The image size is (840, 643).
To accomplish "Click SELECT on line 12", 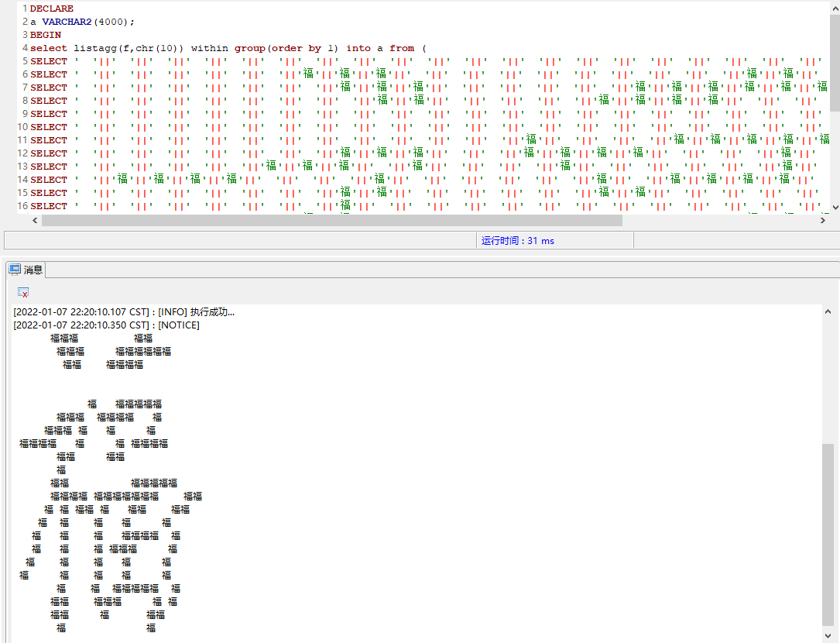I will coord(49,153).
